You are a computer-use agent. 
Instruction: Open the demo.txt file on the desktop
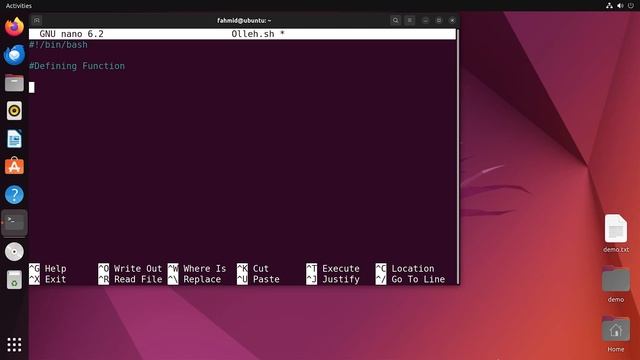click(616, 233)
